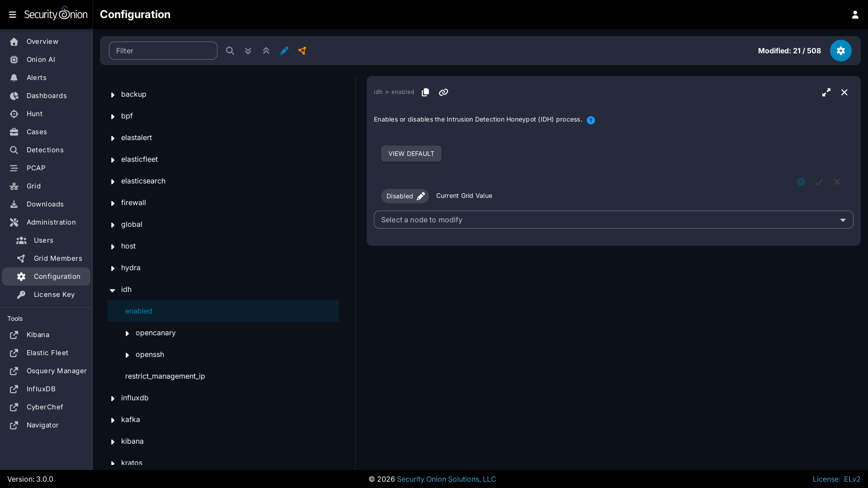This screenshot has height=488, width=868.
Task: Expand the opencanary tree node
Action: click(x=127, y=333)
